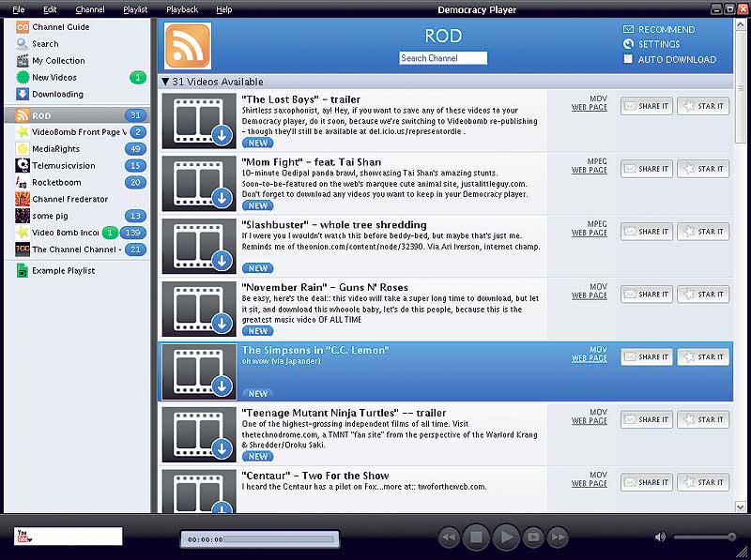Adjust the volume slider
Viewport: 751px width, 560px height.
pos(704,537)
